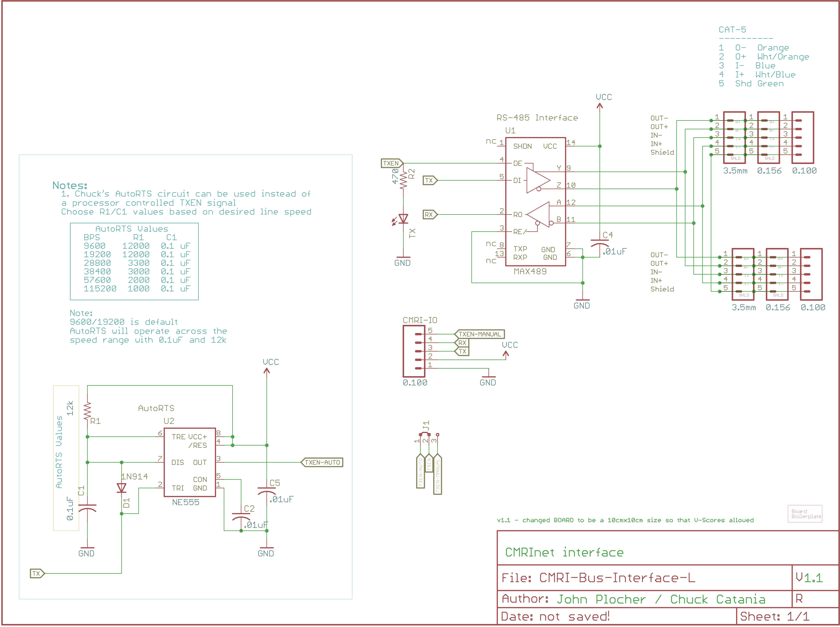Click the TX label on CMRI-IO pin 3
The height and width of the screenshot is (627, 840).
pos(462,351)
